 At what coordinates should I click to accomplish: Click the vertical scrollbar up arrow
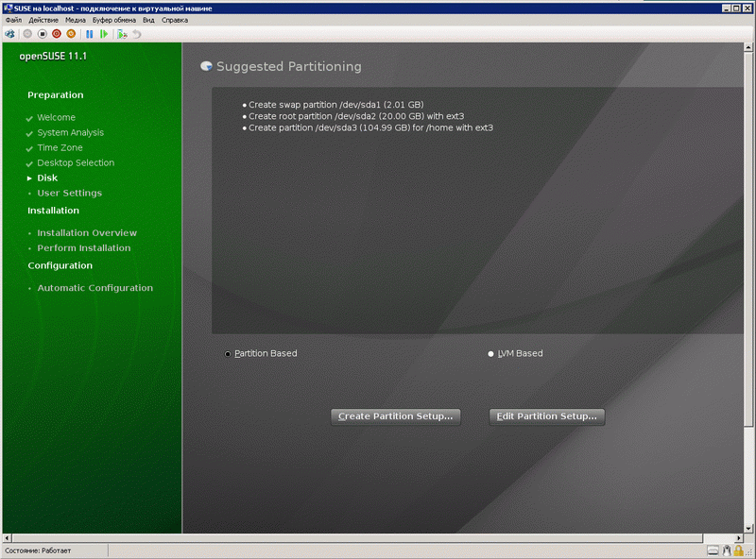[748, 47]
